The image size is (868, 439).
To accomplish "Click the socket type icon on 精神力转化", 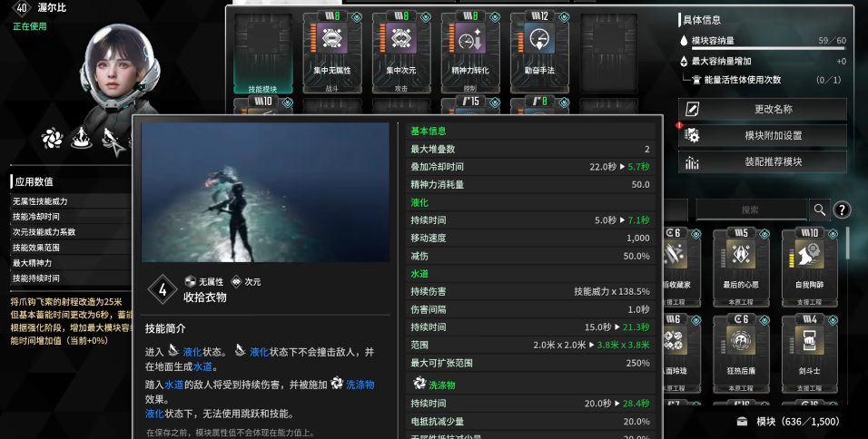I will [495, 18].
